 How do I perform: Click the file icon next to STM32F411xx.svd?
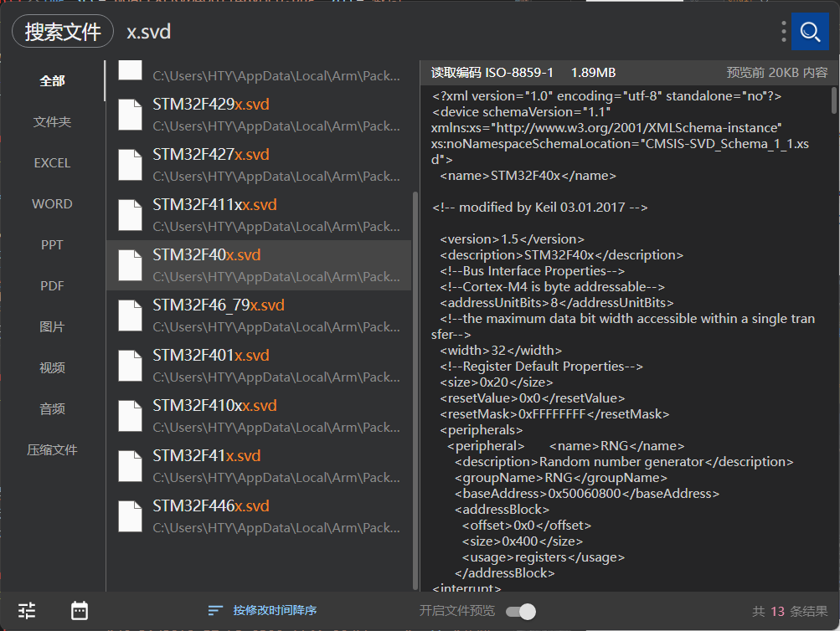130,214
